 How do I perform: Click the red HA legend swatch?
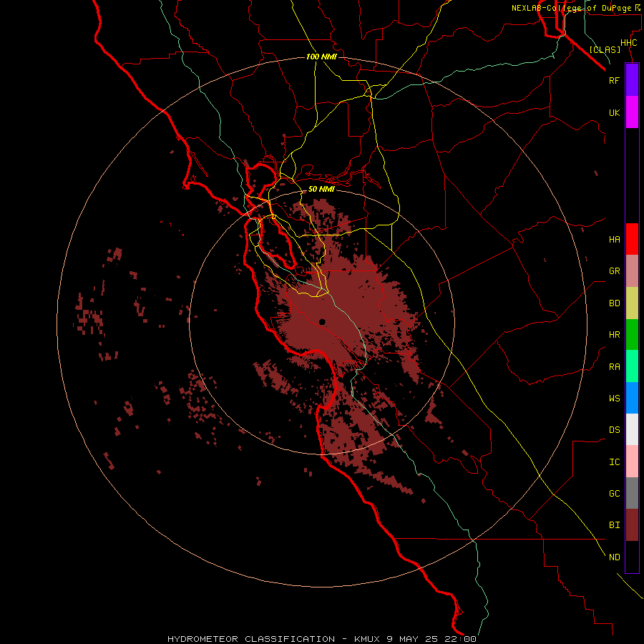click(x=632, y=239)
